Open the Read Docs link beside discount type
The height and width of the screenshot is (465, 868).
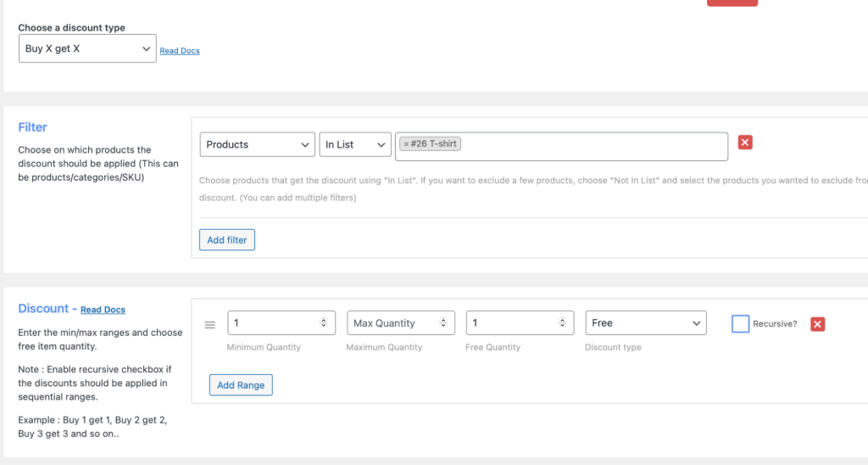pos(180,50)
